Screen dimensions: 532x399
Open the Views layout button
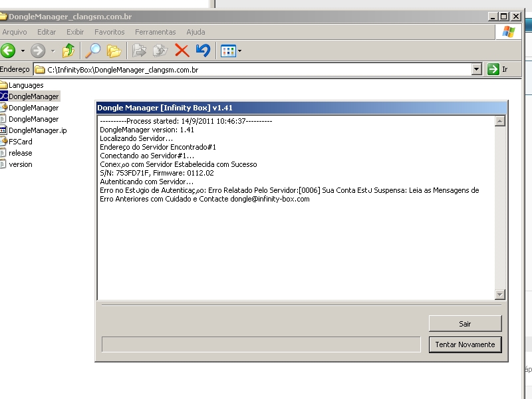(x=228, y=51)
